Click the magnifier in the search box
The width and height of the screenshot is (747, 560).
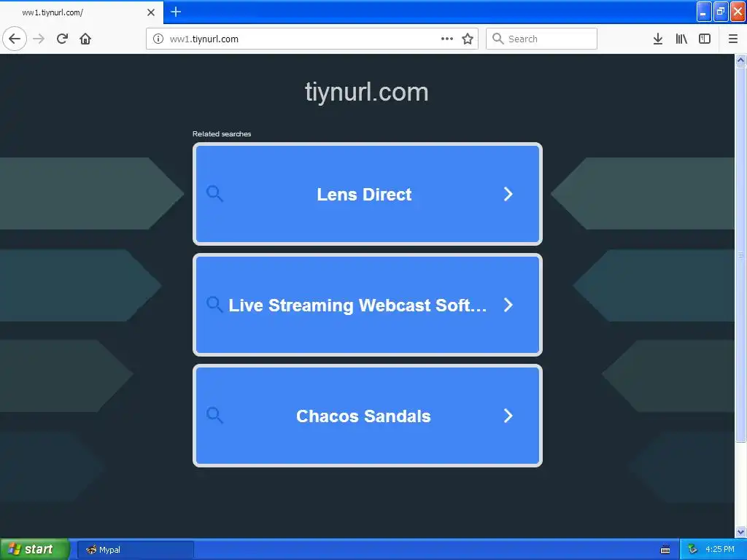[498, 39]
